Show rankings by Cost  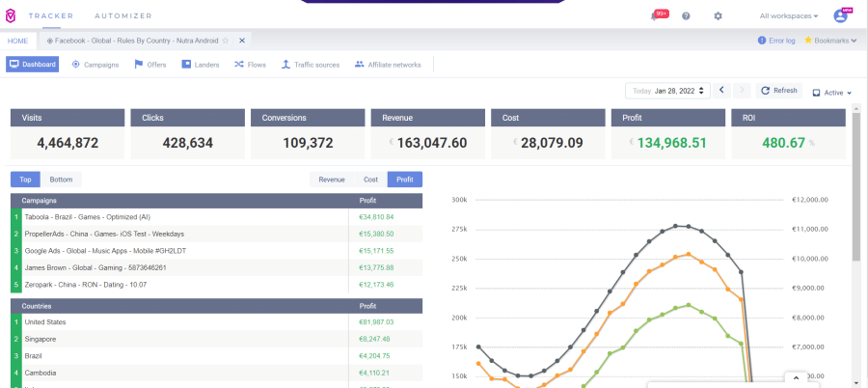click(x=370, y=180)
